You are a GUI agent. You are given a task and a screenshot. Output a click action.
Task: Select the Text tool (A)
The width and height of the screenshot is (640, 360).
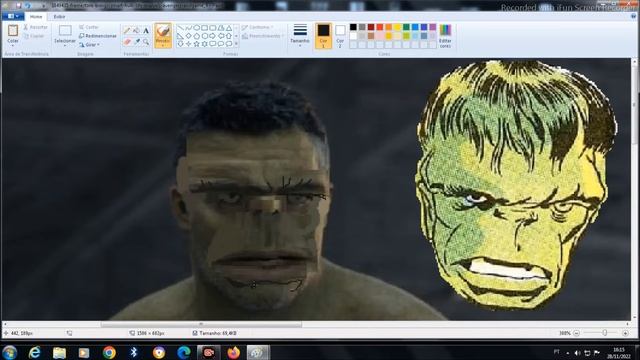[146, 31]
